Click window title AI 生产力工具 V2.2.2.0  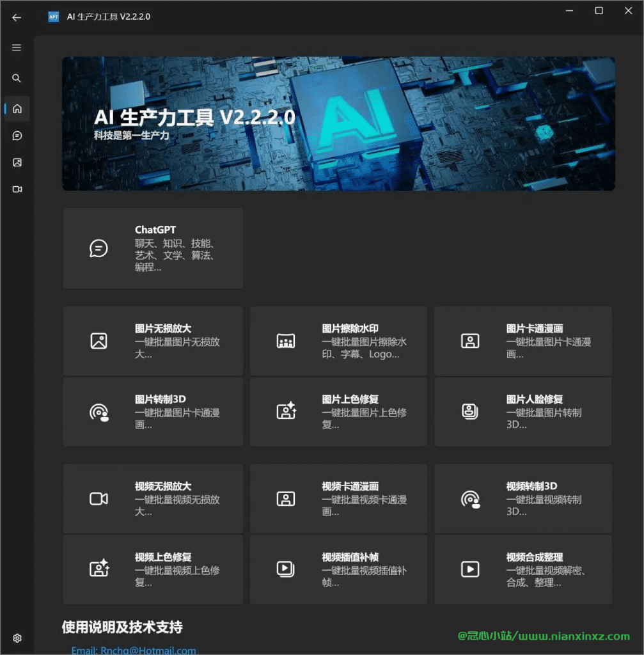coord(109,17)
